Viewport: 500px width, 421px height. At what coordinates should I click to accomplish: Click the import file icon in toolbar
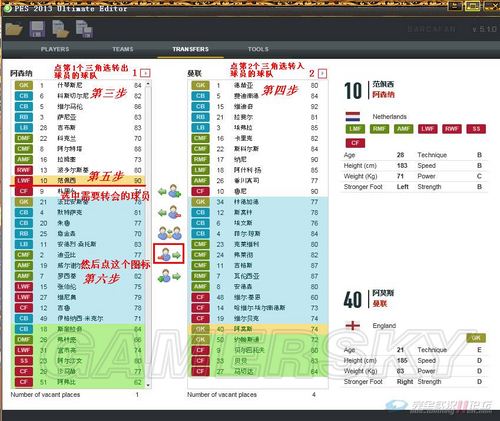(x=61, y=29)
